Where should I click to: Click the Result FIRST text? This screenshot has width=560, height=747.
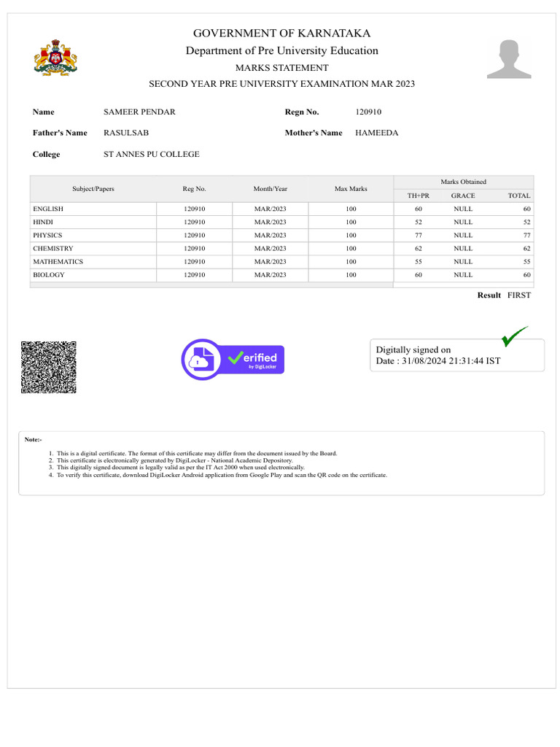point(504,295)
